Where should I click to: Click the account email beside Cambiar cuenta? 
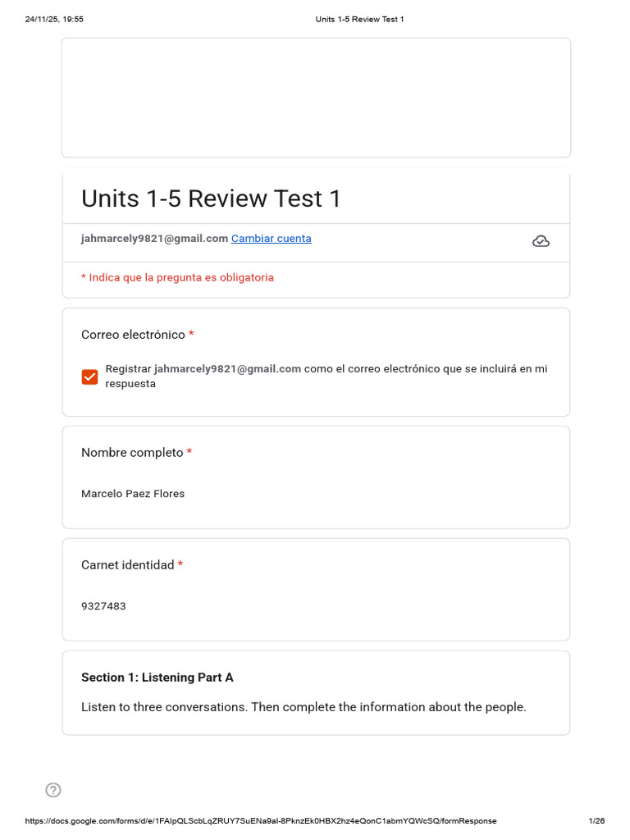[154, 239]
